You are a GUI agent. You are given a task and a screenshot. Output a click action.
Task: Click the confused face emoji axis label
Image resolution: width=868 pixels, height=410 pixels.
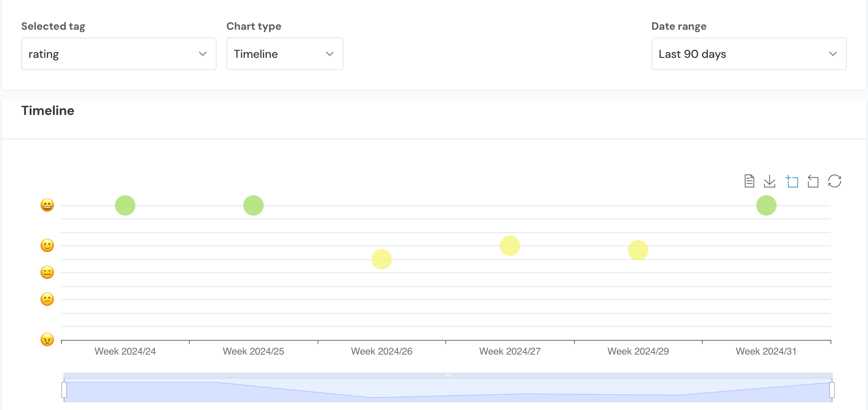click(47, 299)
